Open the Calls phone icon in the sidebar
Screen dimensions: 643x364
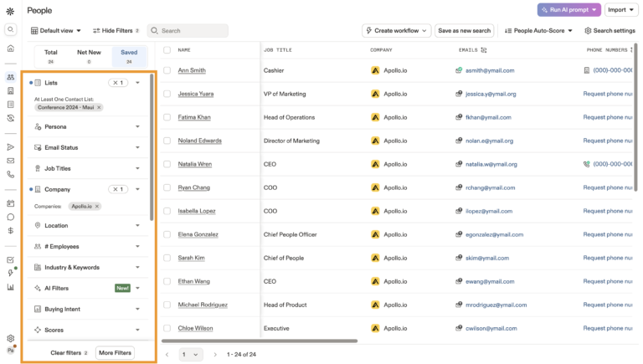(11, 174)
